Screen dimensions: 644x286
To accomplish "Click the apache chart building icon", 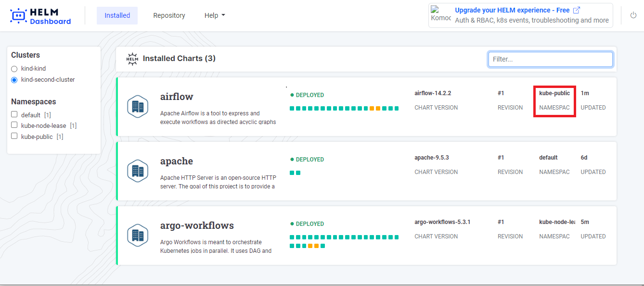I will click(138, 171).
